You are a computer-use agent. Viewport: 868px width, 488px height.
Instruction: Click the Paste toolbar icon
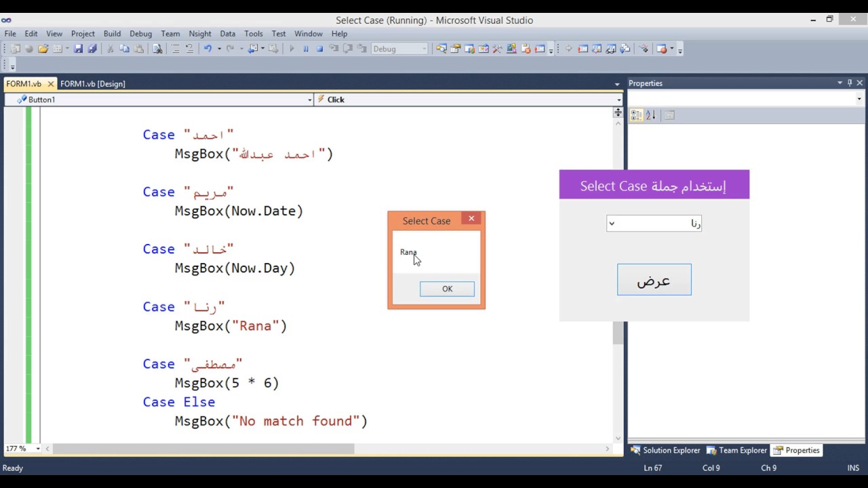coord(139,49)
